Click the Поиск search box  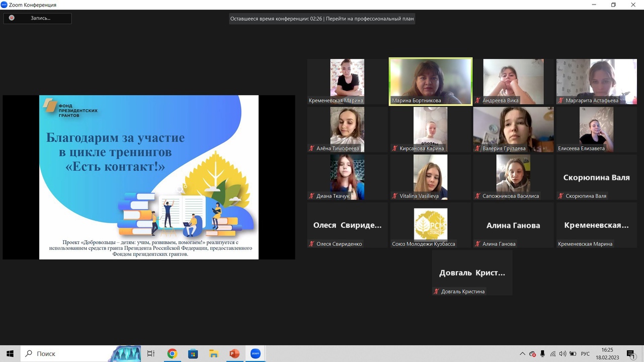64,354
